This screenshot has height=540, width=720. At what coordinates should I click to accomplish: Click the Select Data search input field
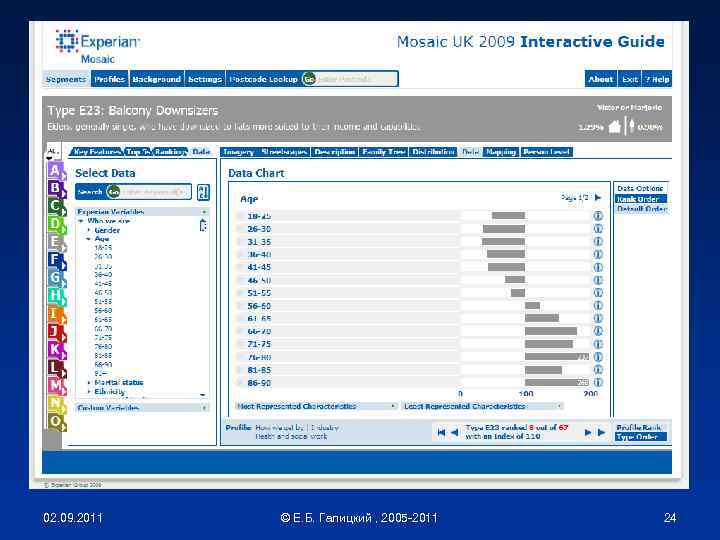click(155, 192)
